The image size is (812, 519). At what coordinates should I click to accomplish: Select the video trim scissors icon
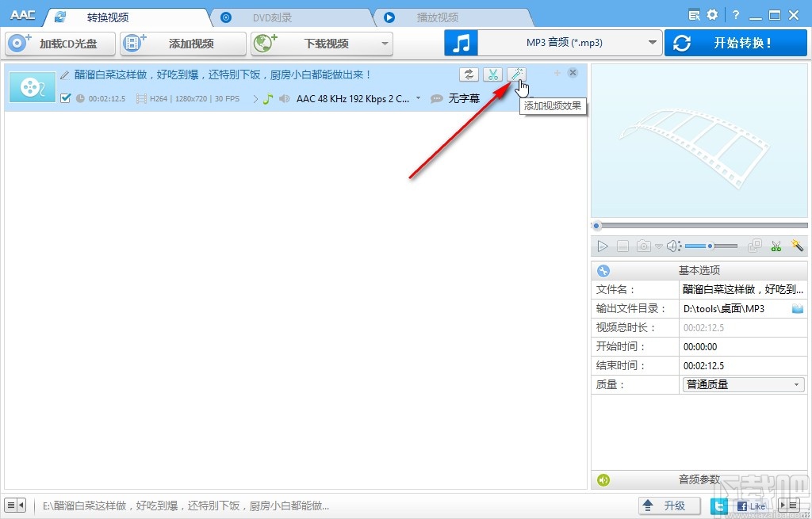click(492, 74)
